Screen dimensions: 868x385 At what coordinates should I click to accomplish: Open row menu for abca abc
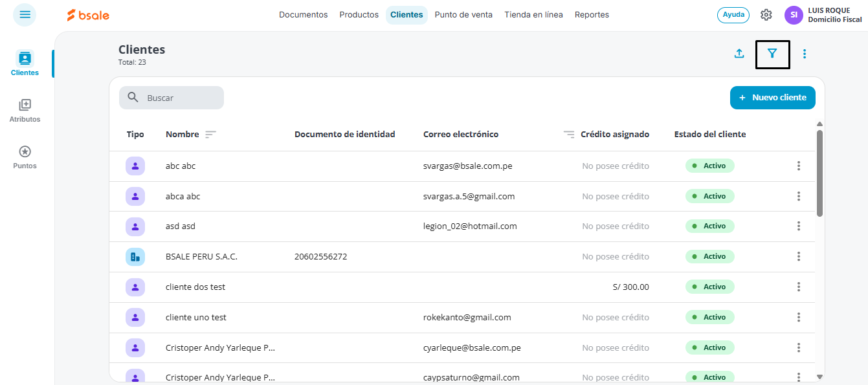(799, 196)
